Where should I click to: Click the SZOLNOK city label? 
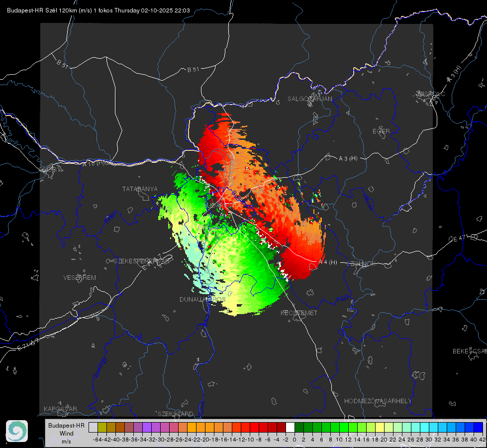click(362, 264)
